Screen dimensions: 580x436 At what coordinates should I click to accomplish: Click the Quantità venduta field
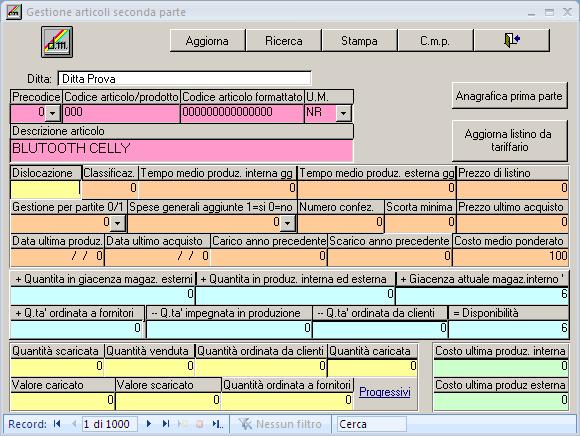(x=150, y=367)
